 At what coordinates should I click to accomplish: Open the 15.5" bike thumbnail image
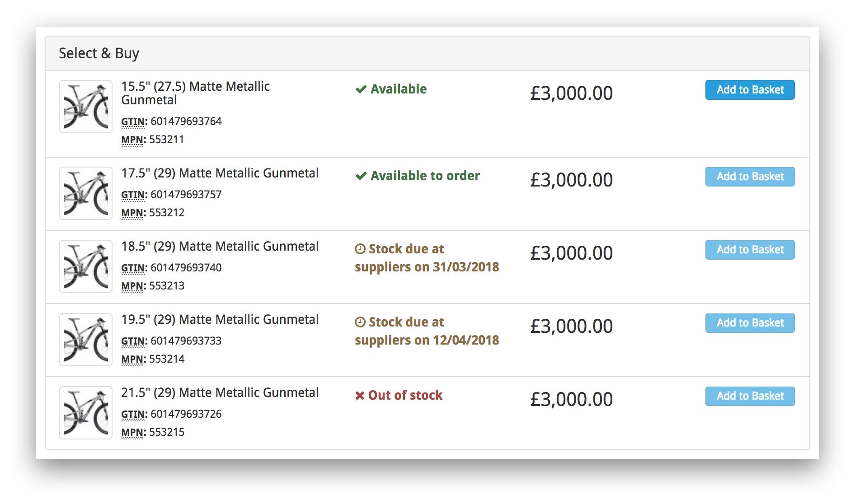[x=86, y=107]
